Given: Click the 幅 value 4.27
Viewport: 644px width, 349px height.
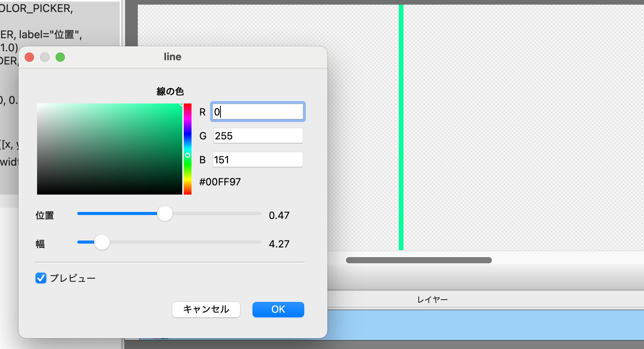Looking at the screenshot, I should pyautogui.click(x=279, y=244).
